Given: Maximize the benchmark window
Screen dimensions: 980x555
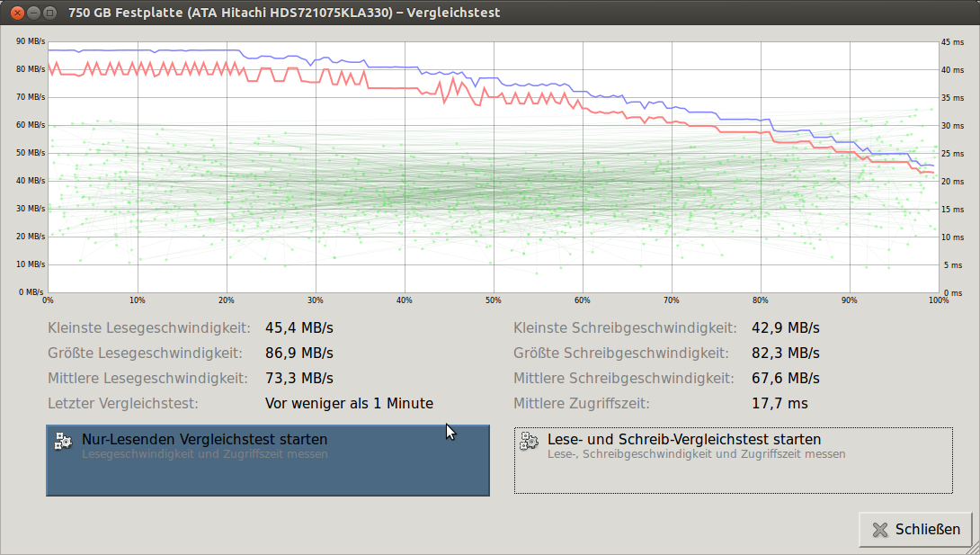Looking at the screenshot, I should [x=49, y=13].
